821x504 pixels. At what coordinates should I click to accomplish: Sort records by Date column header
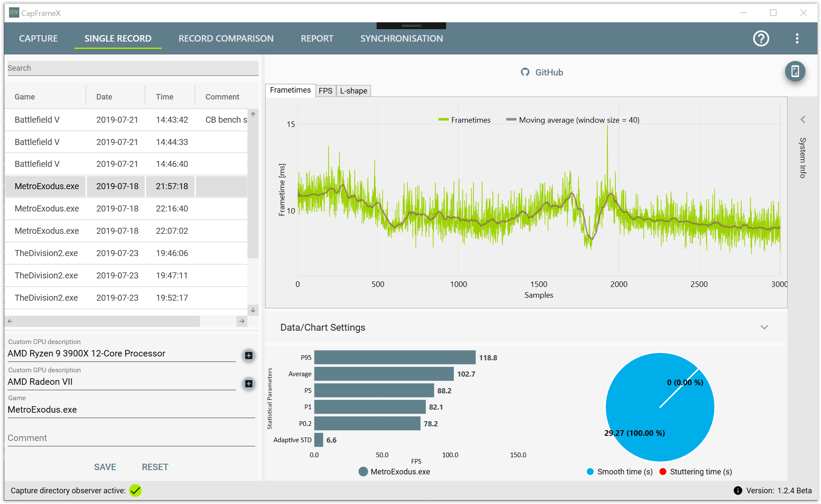coord(104,97)
